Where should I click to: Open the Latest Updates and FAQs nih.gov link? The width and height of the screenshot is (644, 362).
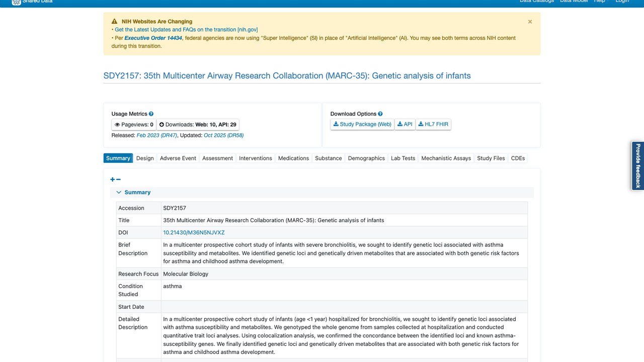pyautogui.click(x=186, y=30)
